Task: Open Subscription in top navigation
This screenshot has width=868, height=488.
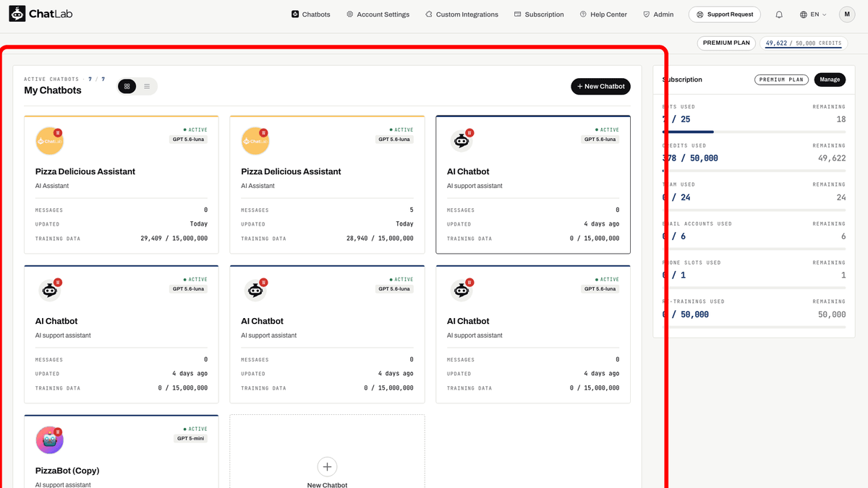Action: (539, 14)
